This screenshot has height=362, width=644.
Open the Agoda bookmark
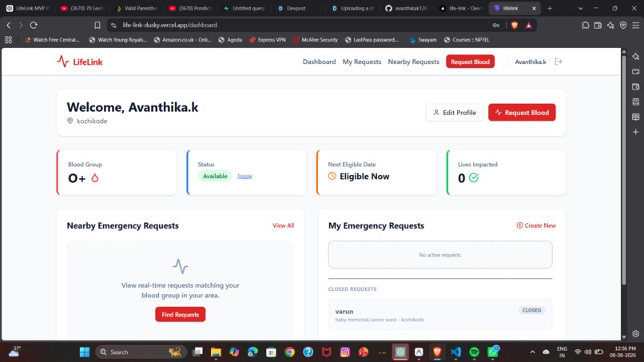(x=230, y=40)
